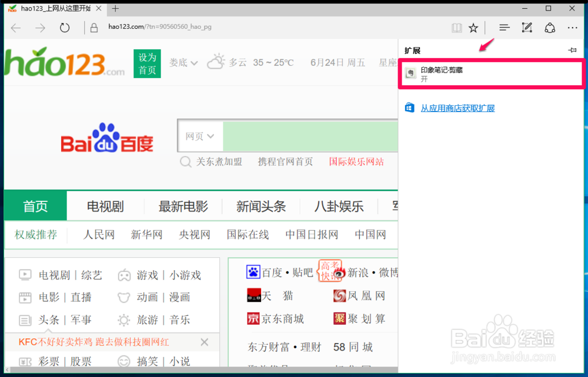588x377 pixels.
Task: Click the forward navigation arrow
Action: click(40, 28)
